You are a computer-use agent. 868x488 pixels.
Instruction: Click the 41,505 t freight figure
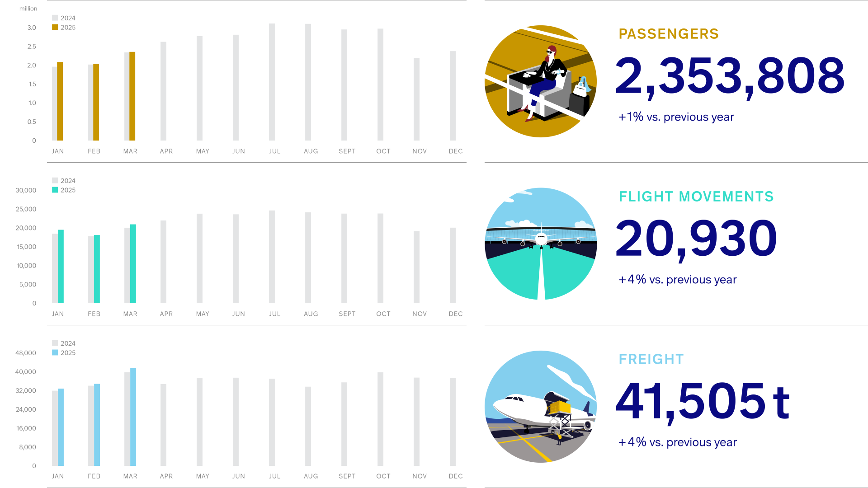tap(702, 401)
